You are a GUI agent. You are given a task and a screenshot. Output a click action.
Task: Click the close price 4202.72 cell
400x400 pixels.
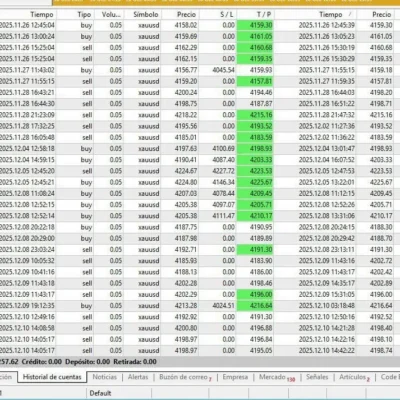[381, 261]
